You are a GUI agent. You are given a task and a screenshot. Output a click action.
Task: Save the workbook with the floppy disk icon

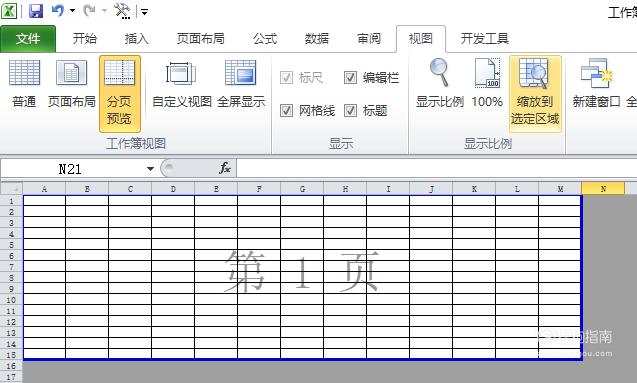36,11
